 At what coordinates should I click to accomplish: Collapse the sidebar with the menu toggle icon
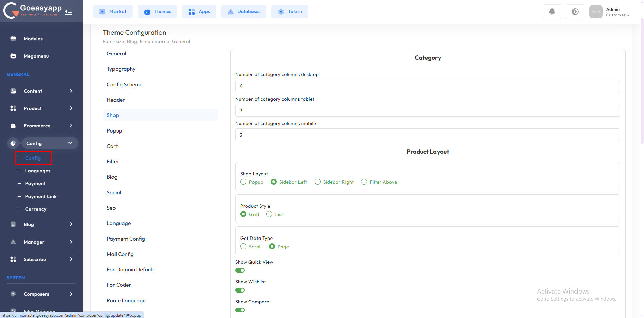pyautogui.click(x=68, y=12)
